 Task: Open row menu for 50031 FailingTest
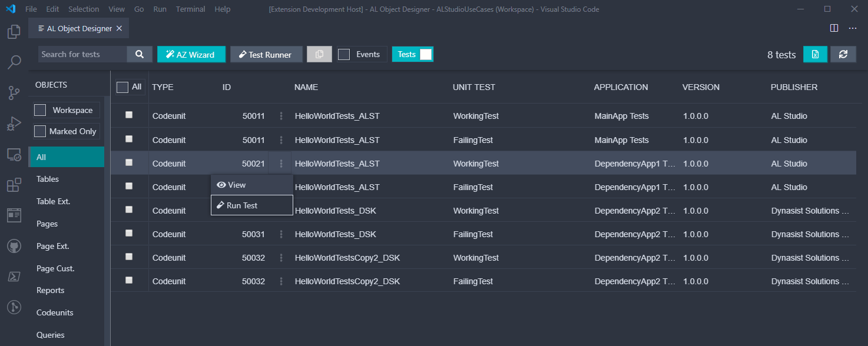pos(281,234)
